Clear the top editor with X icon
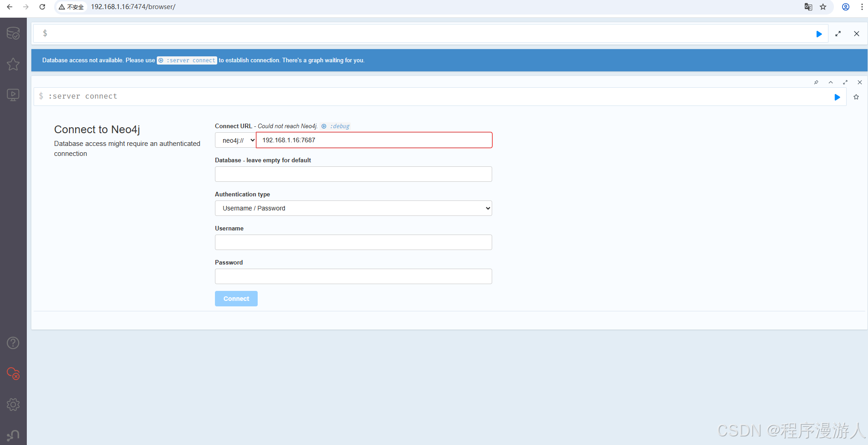Image resolution: width=868 pixels, height=445 pixels. click(x=857, y=34)
